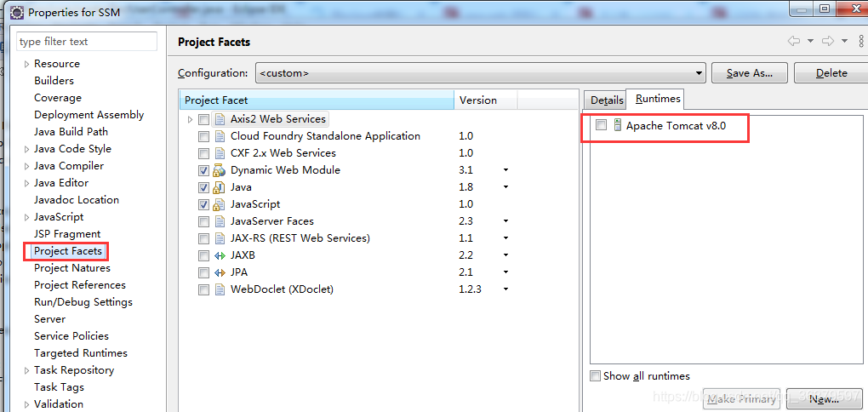Click the Apache Tomcat server icon
The image size is (868, 412).
[x=618, y=126]
